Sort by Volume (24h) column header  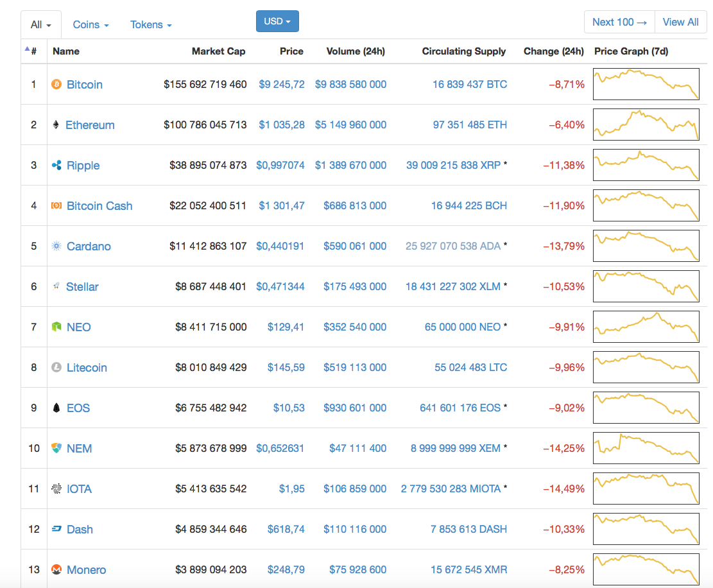pyautogui.click(x=356, y=51)
